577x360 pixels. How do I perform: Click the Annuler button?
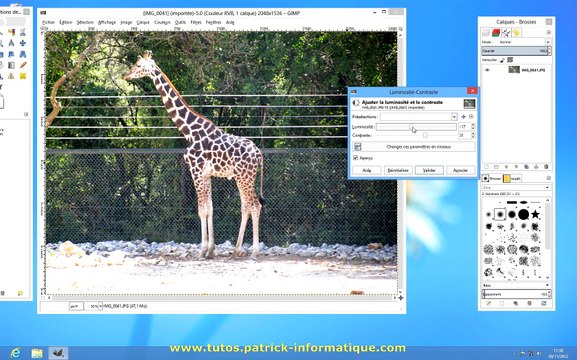[460, 170]
